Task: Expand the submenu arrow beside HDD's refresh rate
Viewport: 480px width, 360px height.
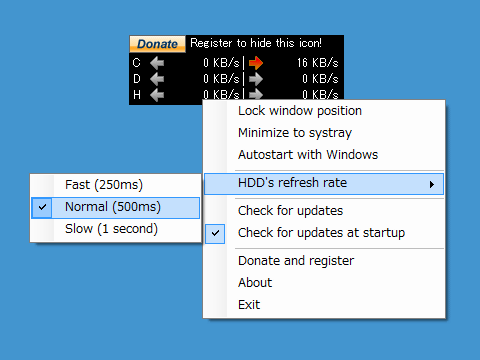Action: coord(432,184)
